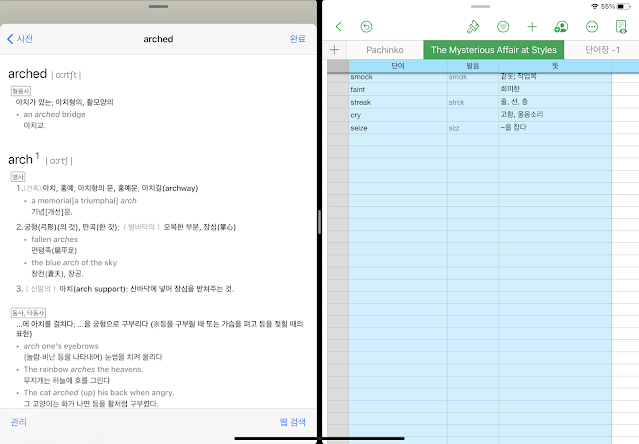This screenshot has width=639, height=444.
Task: Tap the arched headword in dictionary
Action: [28, 74]
